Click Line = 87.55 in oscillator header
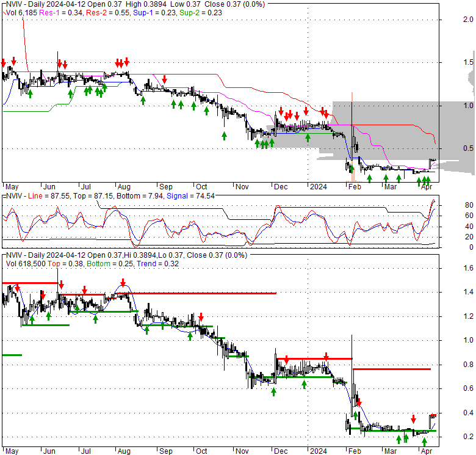Viewport: 476px width, 455px height. click(x=49, y=196)
